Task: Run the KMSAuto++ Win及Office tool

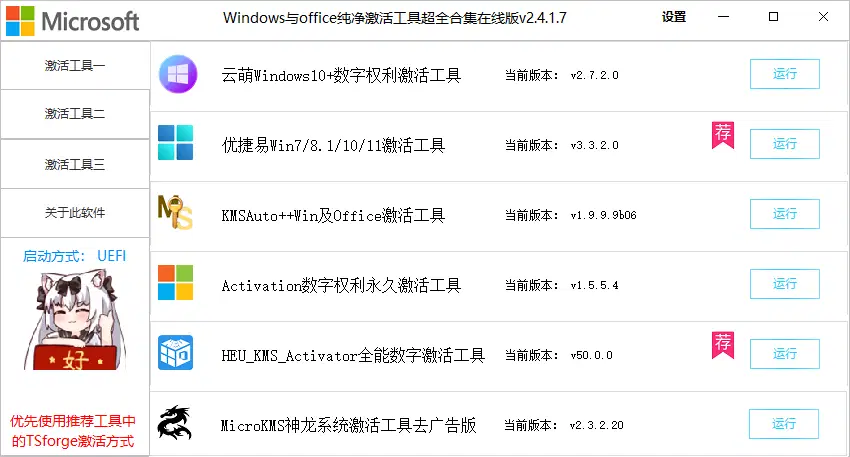Action: [x=784, y=214]
